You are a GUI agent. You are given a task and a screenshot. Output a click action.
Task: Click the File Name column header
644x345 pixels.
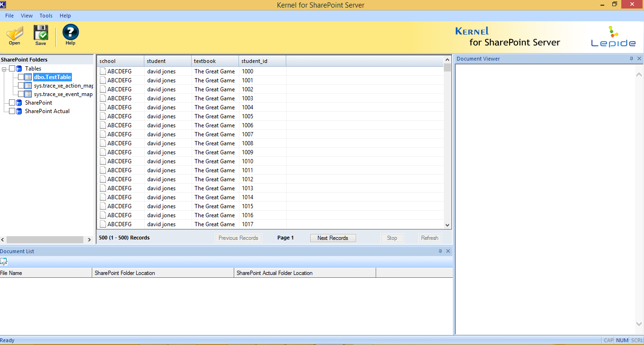tap(46, 273)
